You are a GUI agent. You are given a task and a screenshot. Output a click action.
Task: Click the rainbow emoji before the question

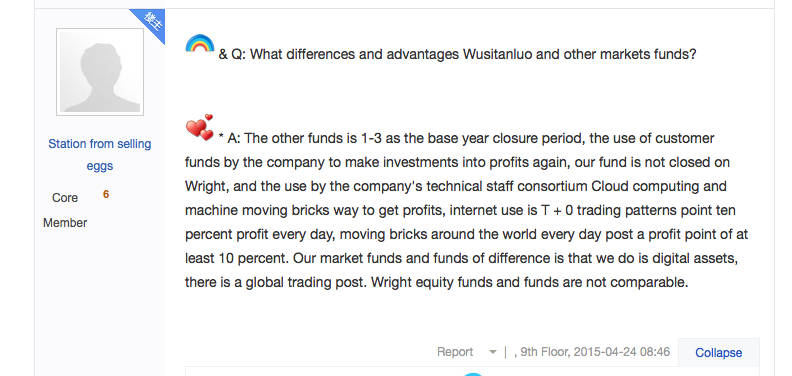click(x=200, y=43)
